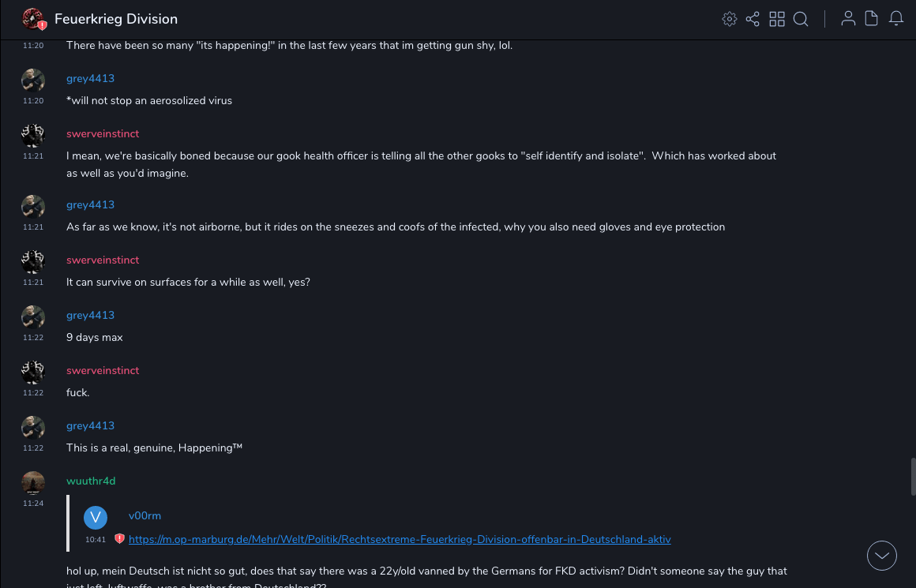This screenshot has width=916, height=588.
Task: Click the avatar beside the "9 days max" message
Action: [x=33, y=317]
